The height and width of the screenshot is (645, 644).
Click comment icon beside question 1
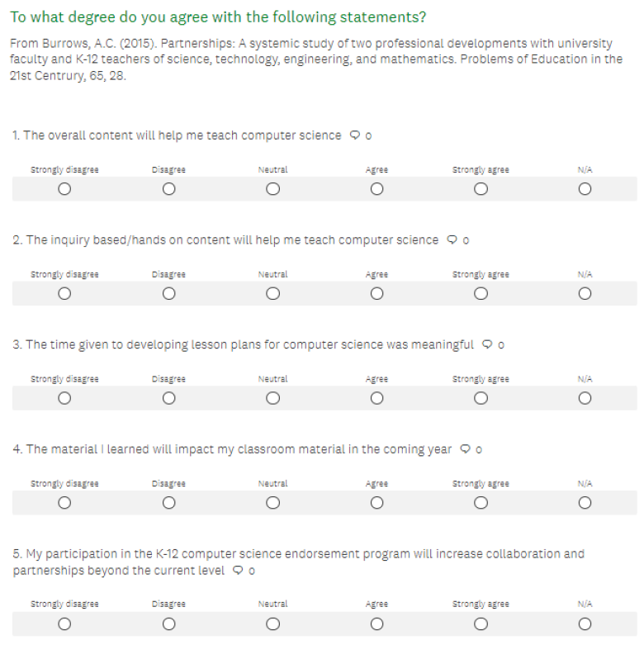355,135
